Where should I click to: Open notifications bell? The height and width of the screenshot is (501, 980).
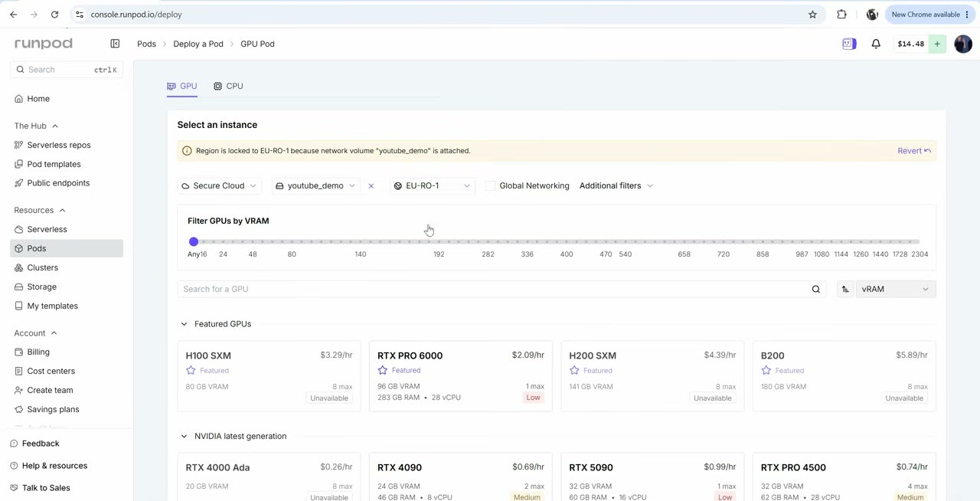876,44
